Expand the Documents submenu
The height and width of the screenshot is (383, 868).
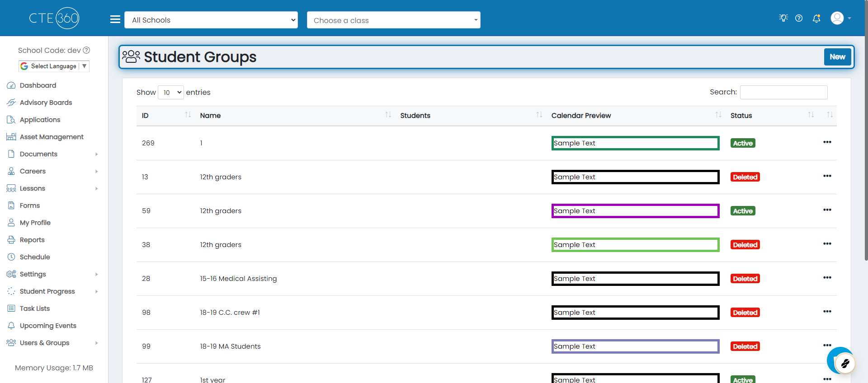97,154
